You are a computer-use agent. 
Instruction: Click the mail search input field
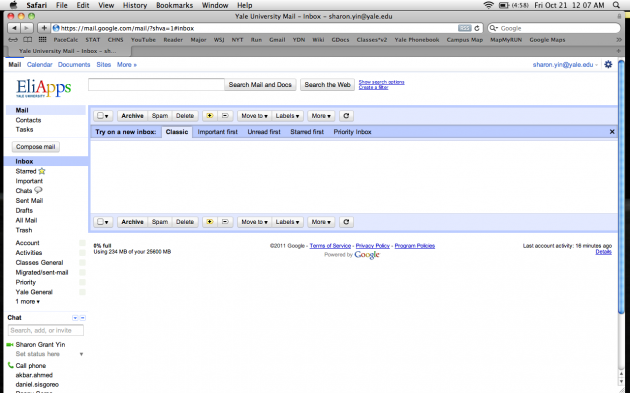coord(156,84)
